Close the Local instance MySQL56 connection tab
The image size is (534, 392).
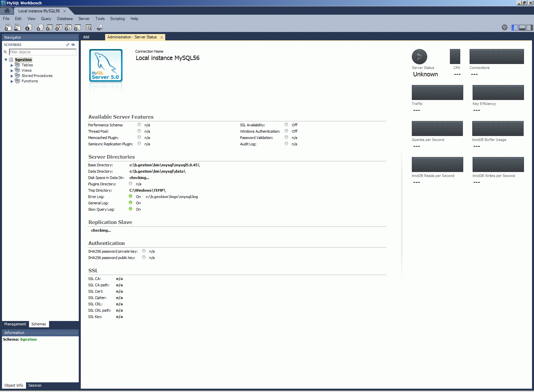click(x=65, y=11)
